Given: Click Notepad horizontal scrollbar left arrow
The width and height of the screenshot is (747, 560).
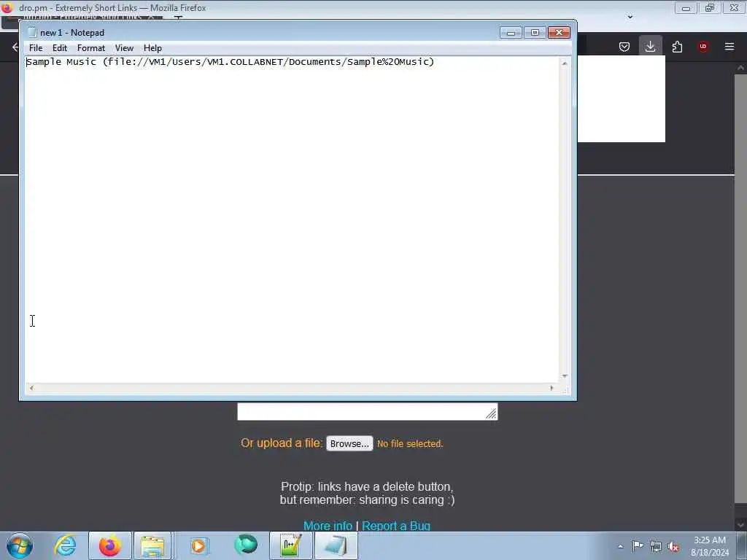Looking at the screenshot, I should pos(31,388).
